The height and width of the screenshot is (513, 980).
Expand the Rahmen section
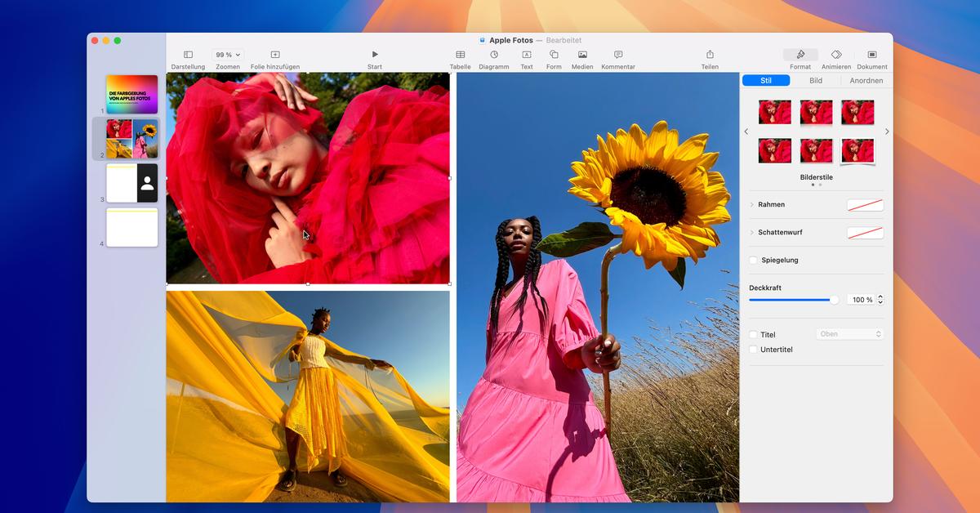point(752,205)
